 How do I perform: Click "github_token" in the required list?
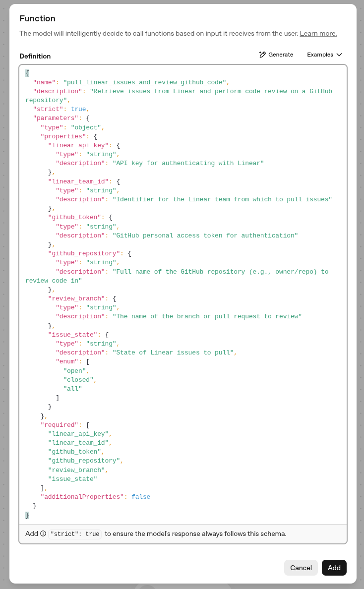[x=75, y=452]
